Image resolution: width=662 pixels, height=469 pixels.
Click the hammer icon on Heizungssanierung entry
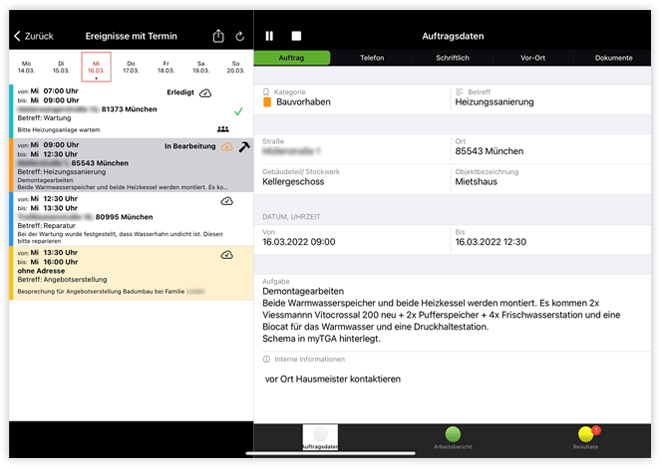(244, 146)
